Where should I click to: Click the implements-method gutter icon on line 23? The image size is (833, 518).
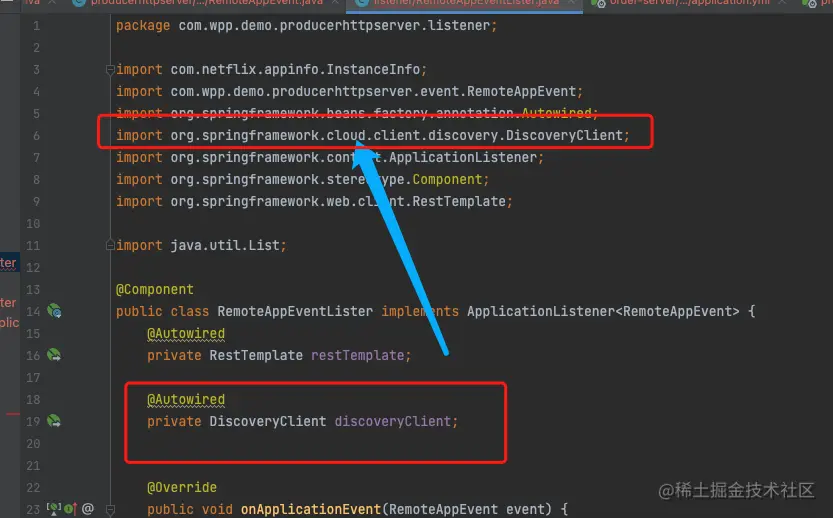click(71, 509)
